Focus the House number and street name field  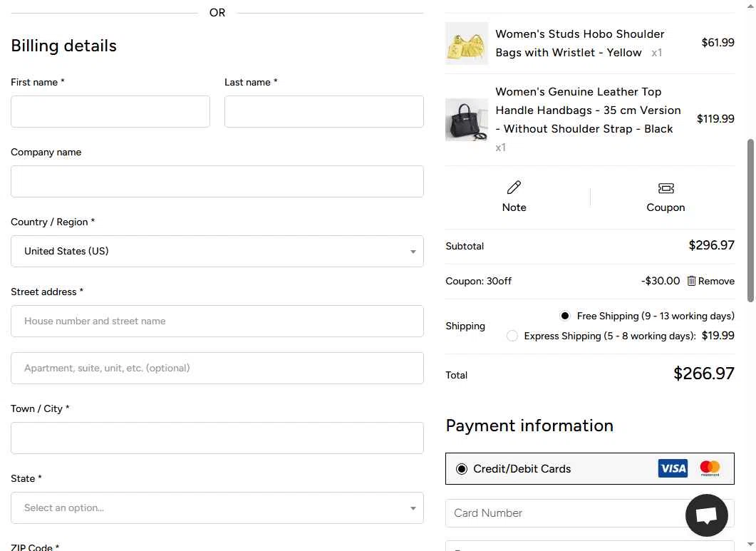point(217,321)
